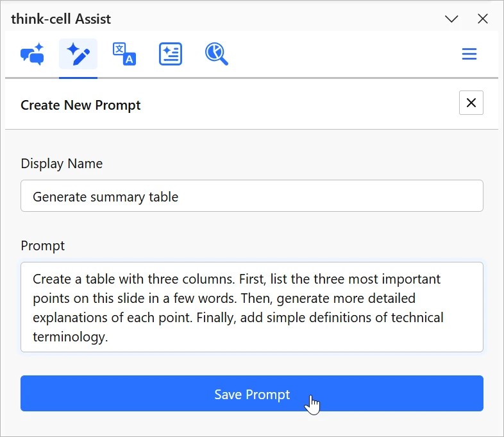Image resolution: width=504 pixels, height=437 pixels.
Task: Close the Create New Prompt form
Action: click(x=471, y=103)
